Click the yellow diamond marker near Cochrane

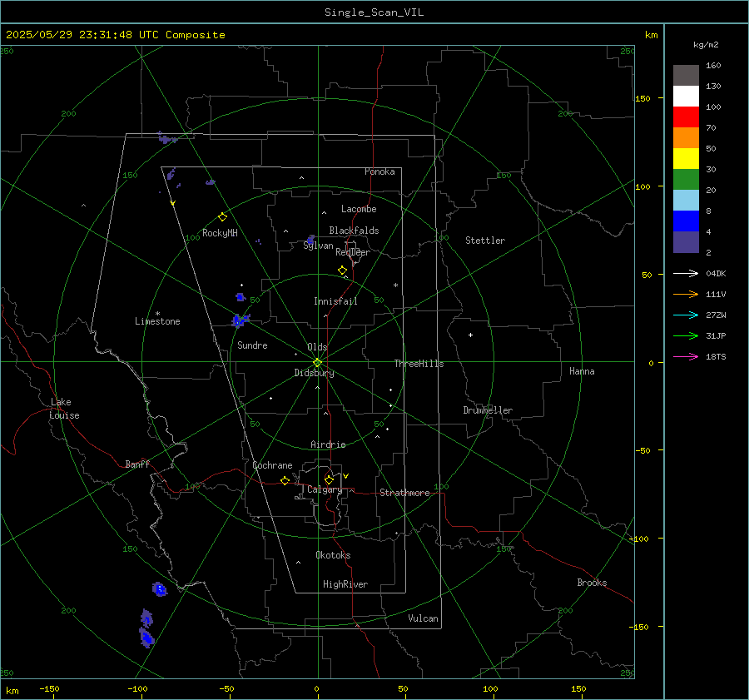(285, 481)
